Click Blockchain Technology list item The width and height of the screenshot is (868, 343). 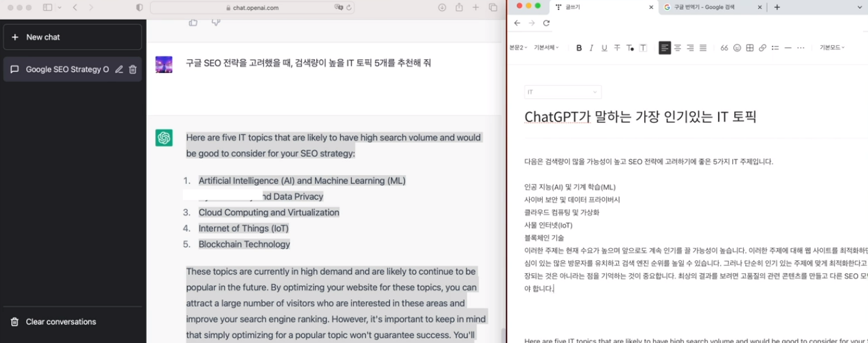[x=244, y=244]
